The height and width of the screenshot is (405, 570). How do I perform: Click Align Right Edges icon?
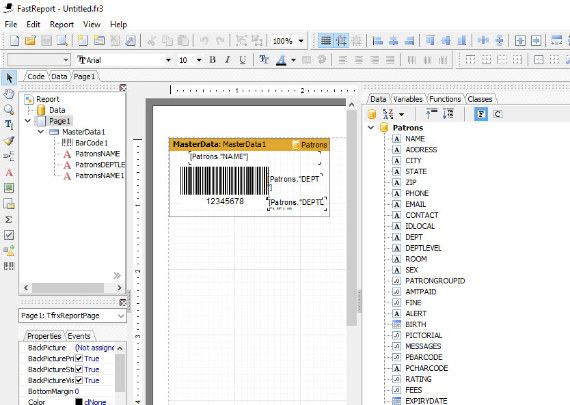click(x=409, y=40)
